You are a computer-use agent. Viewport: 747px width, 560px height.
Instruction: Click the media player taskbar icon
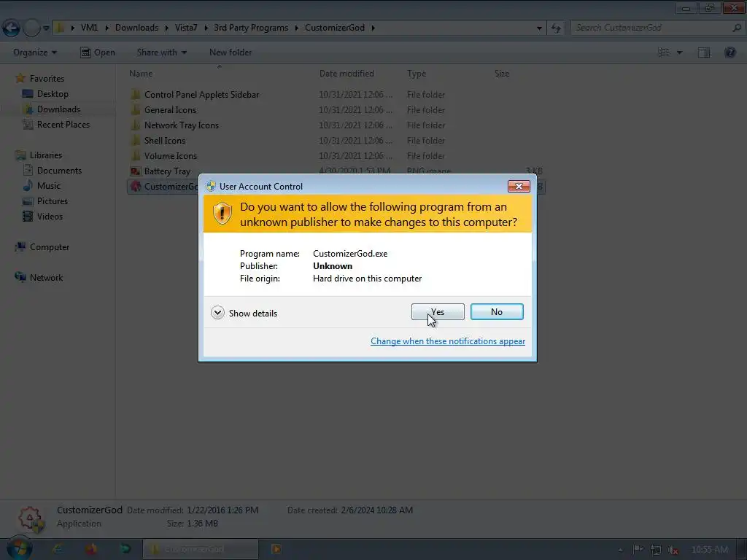(x=276, y=549)
